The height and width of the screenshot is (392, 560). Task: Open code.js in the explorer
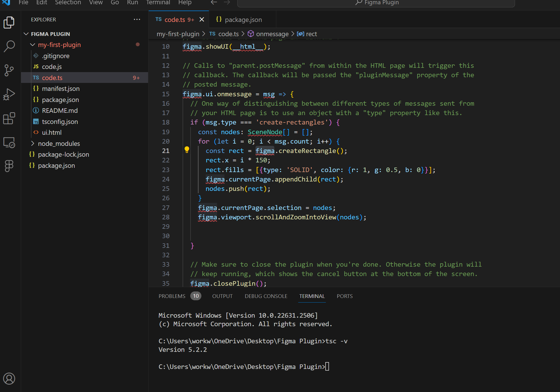pos(52,67)
